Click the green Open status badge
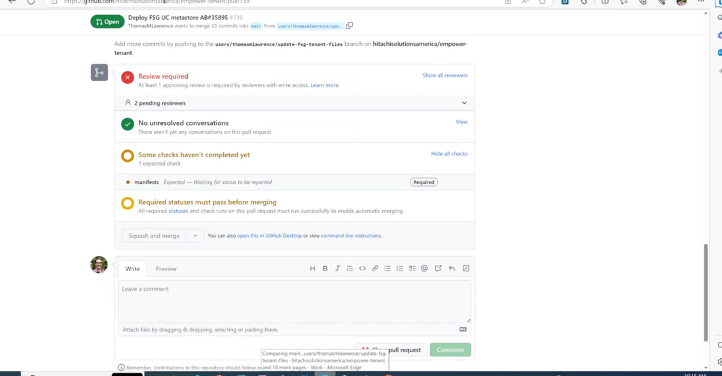 click(107, 22)
